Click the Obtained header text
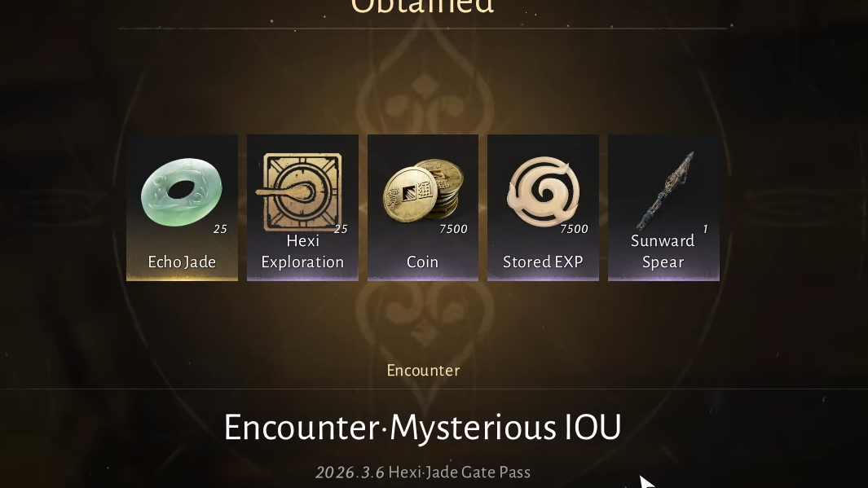868x488 pixels. 422,7
